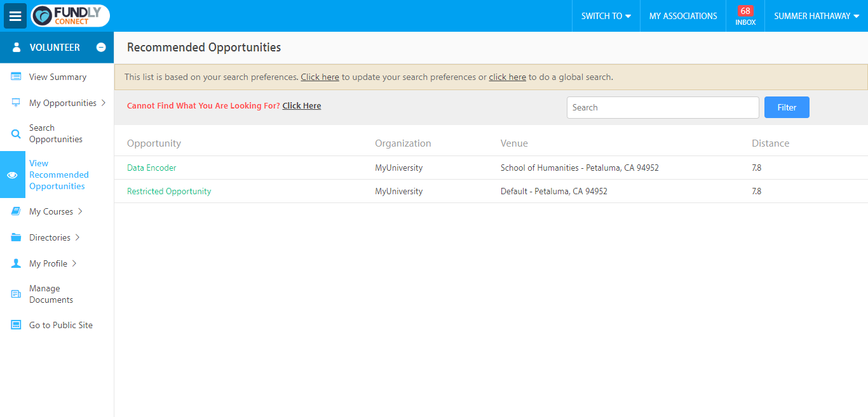The width and height of the screenshot is (868, 417).
Task: Open the hamburger menu icon
Action: (x=15, y=16)
